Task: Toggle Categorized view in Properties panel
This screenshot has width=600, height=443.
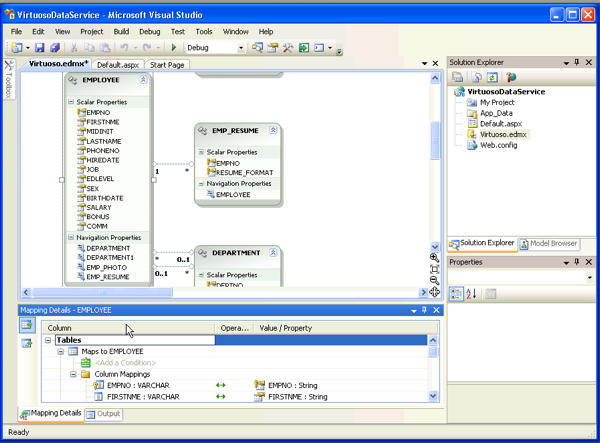Action: pos(456,294)
